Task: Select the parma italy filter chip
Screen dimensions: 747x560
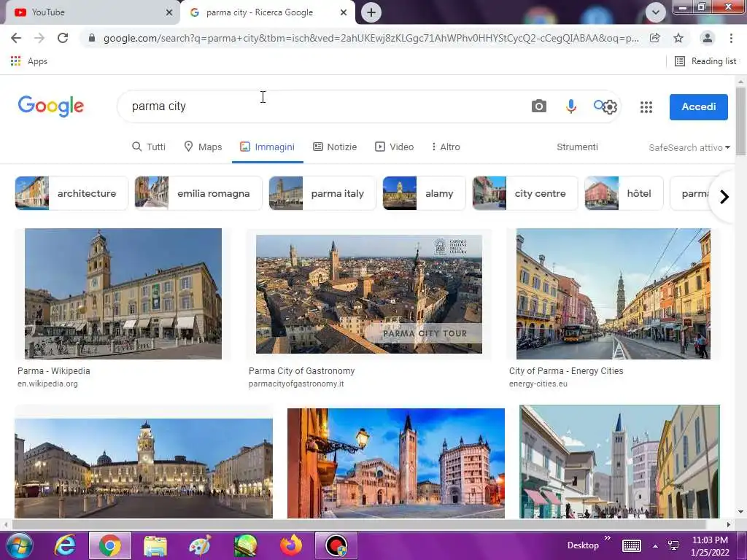Action: pyautogui.click(x=322, y=193)
